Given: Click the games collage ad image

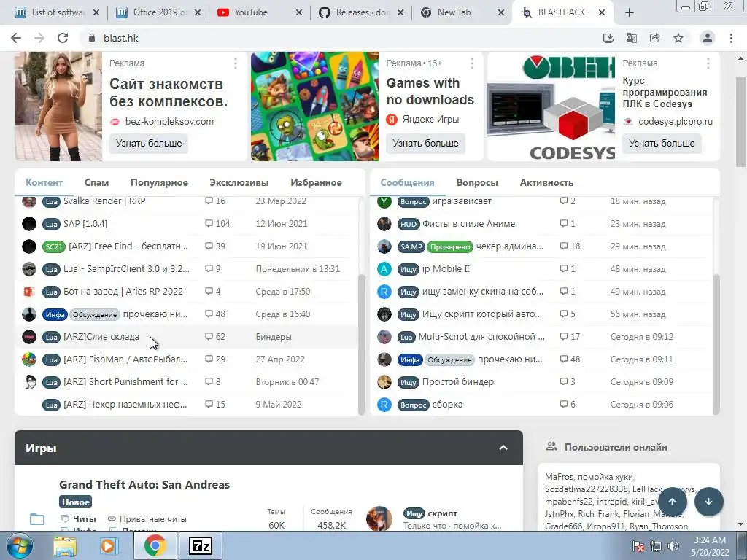Looking at the screenshot, I should click(x=315, y=106).
